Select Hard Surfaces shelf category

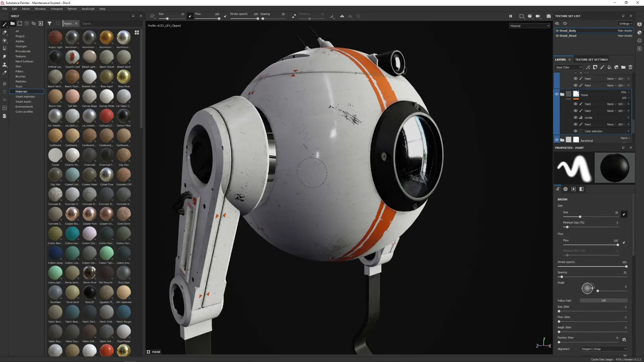coord(24,61)
